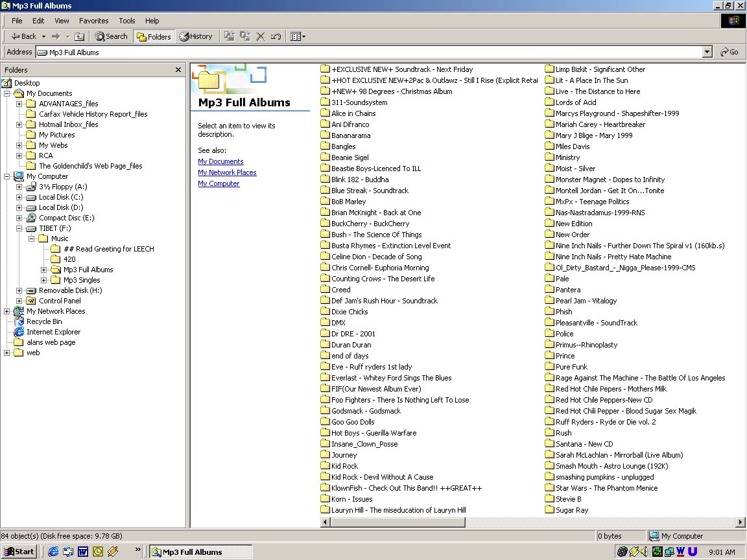747x560 pixels.
Task: Select the Sugar Ray folder
Action: [572, 510]
